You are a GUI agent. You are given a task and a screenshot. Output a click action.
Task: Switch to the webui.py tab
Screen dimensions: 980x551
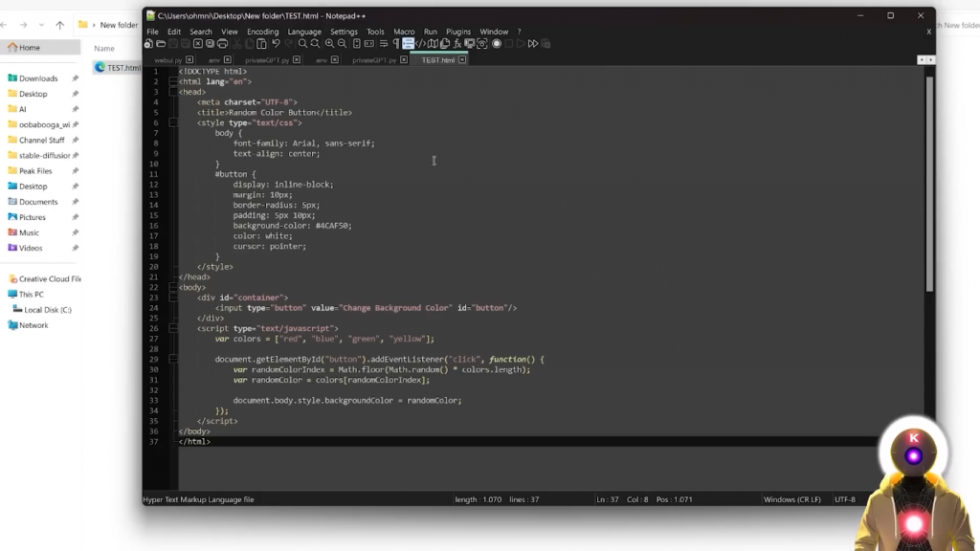(x=167, y=60)
